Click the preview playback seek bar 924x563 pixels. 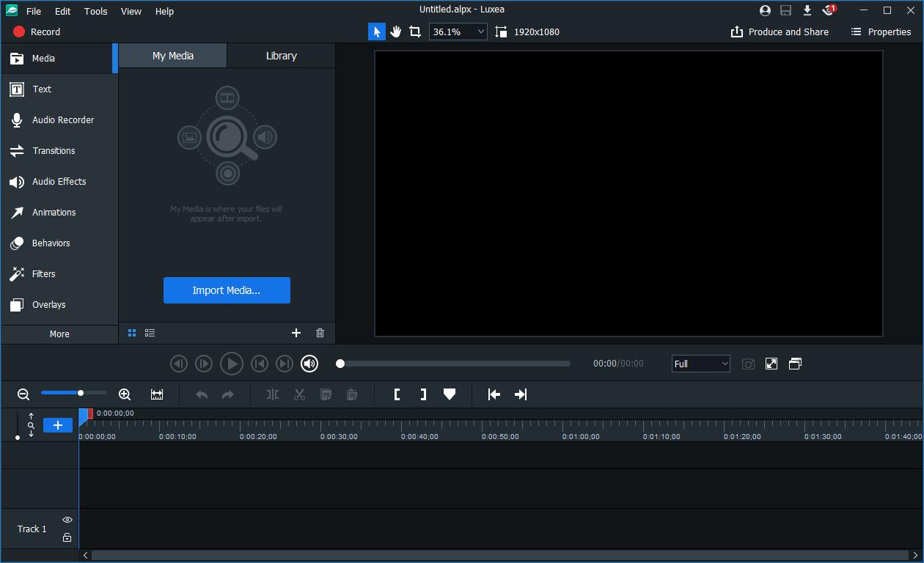453,364
